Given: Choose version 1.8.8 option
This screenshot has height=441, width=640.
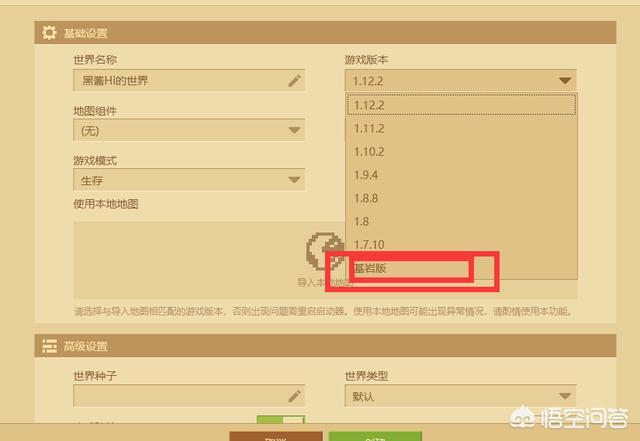Looking at the screenshot, I should (461, 198).
